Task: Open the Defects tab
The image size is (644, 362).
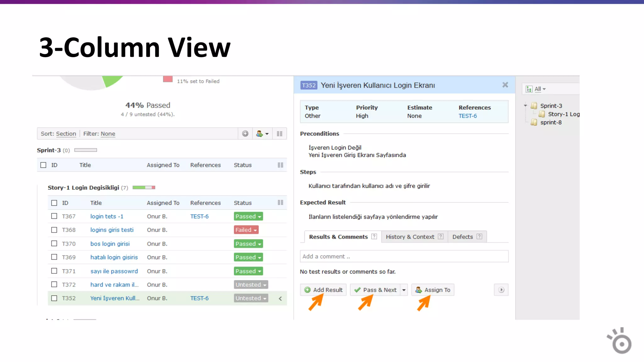Action: coord(462,237)
